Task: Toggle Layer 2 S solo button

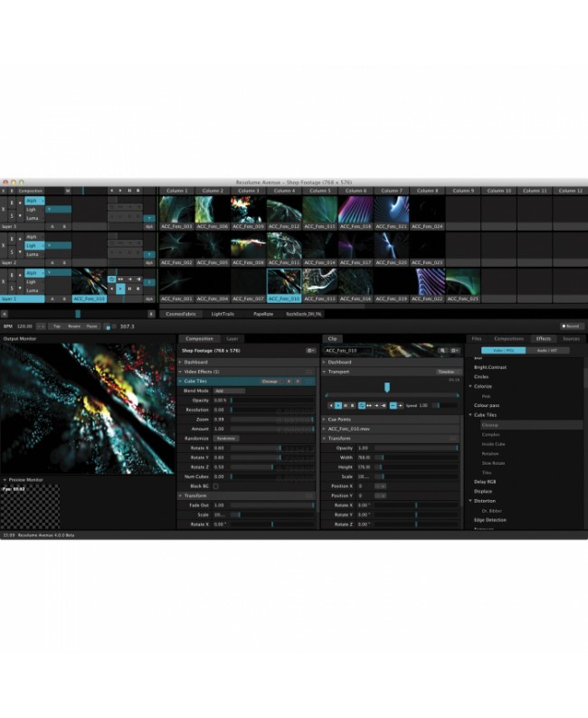Action: click(12, 252)
